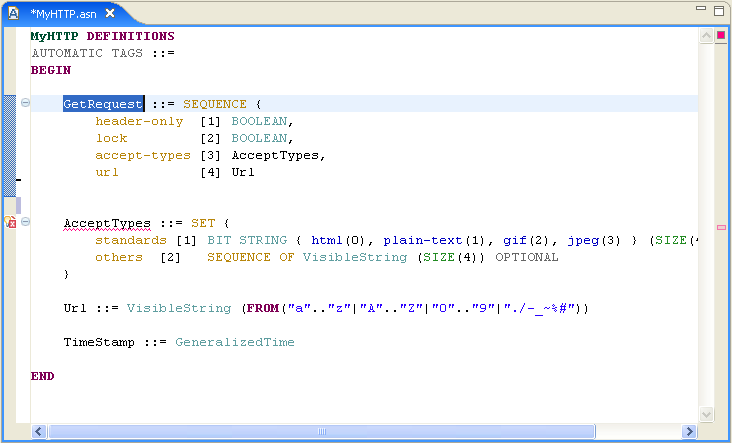Click the pink error indicator square atop overview ruler
Screen dimensions: 732x443
pyautogui.click(x=720, y=36)
